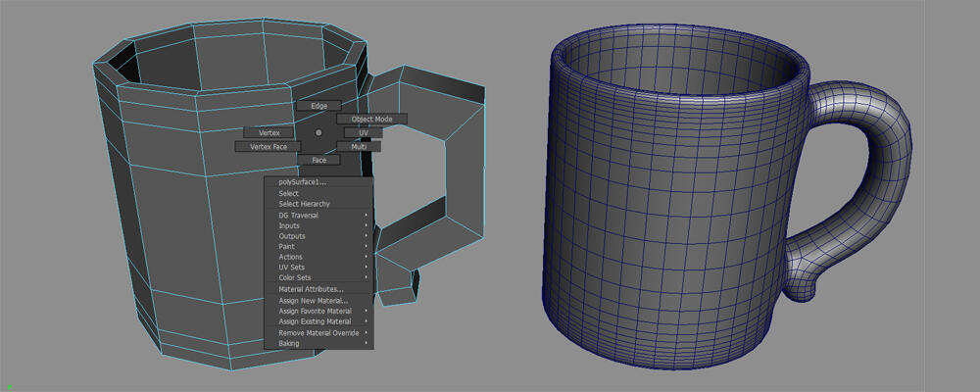Switch to Object Mode

click(371, 119)
